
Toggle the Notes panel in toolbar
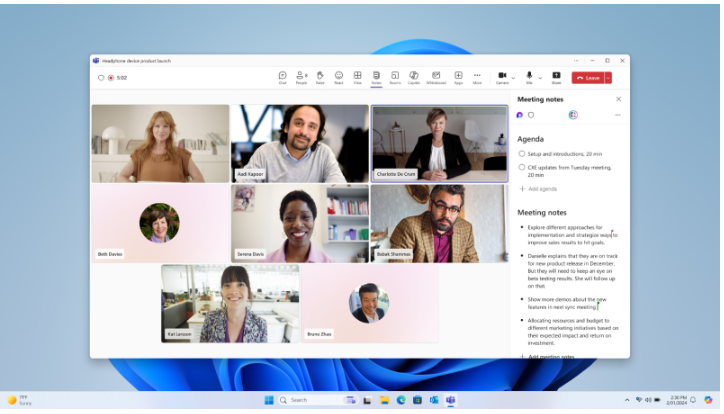tap(376, 78)
